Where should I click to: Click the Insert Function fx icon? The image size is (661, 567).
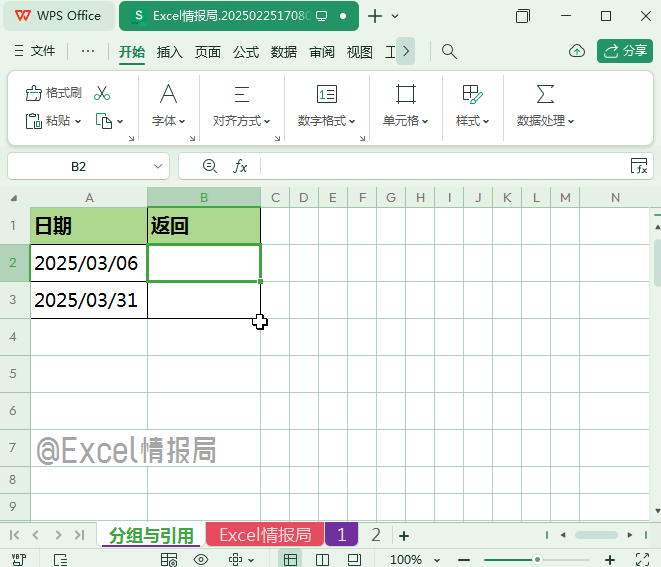pos(240,166)
